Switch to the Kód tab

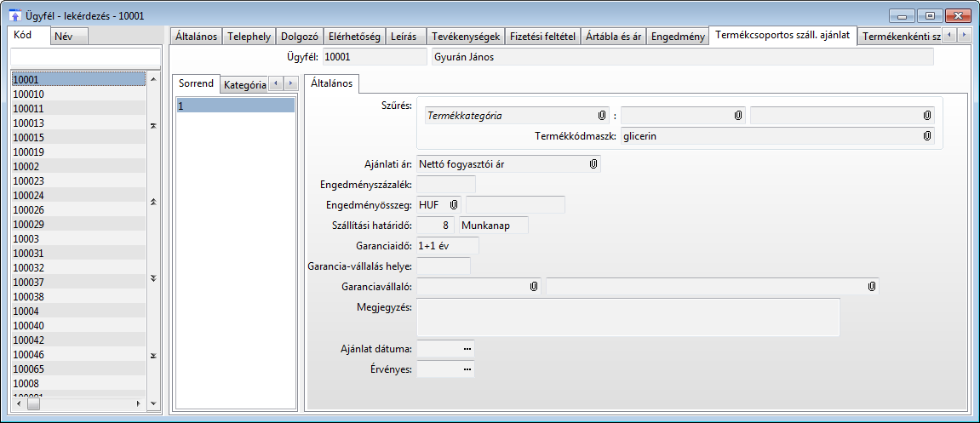tap(31, 36)
